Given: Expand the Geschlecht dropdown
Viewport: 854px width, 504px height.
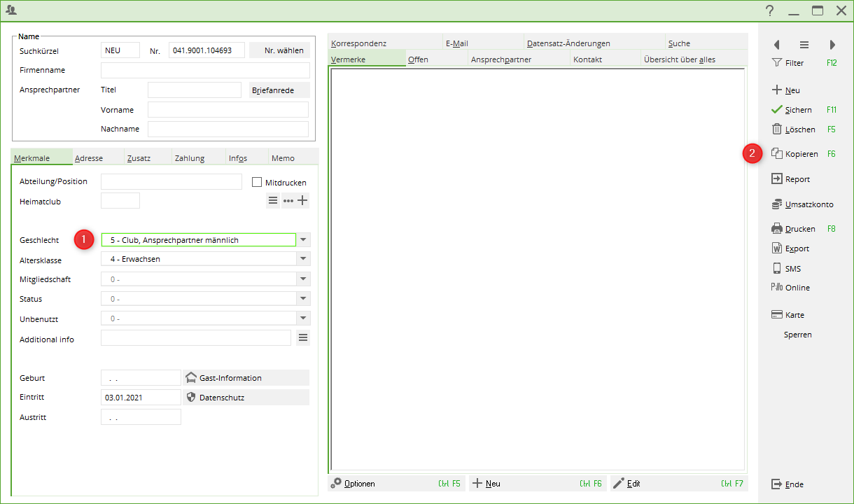Looking at the screenshot, I should pos(303,239).
